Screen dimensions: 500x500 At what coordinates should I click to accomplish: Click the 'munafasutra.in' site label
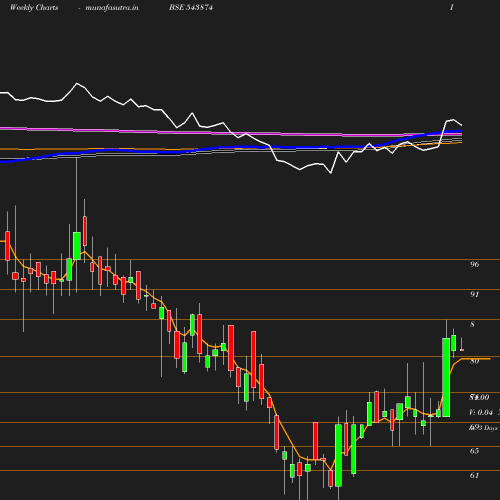click(112, 8)
